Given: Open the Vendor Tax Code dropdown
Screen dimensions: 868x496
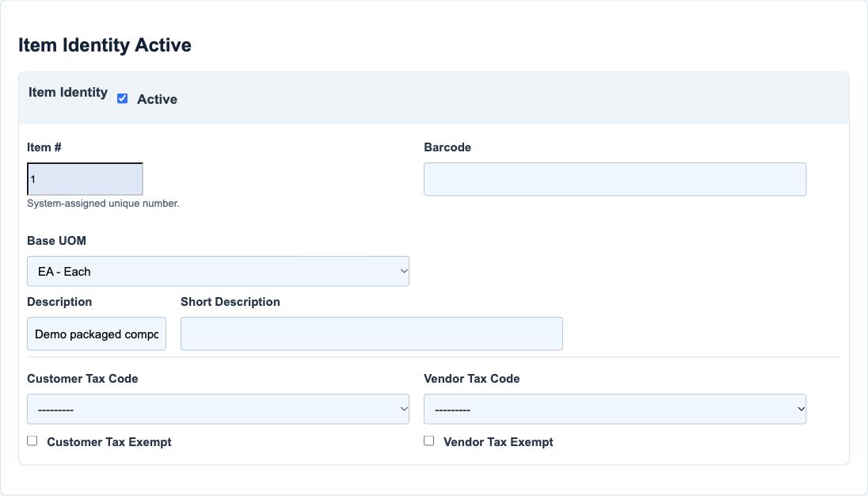Looking at the screenshot, I should (x=615, y=409).
